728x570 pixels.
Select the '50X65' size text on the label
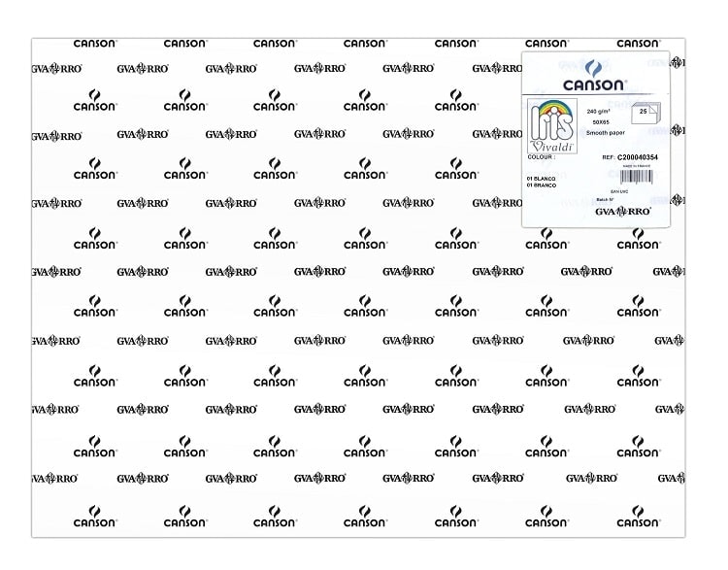click(x=601, y=122)
